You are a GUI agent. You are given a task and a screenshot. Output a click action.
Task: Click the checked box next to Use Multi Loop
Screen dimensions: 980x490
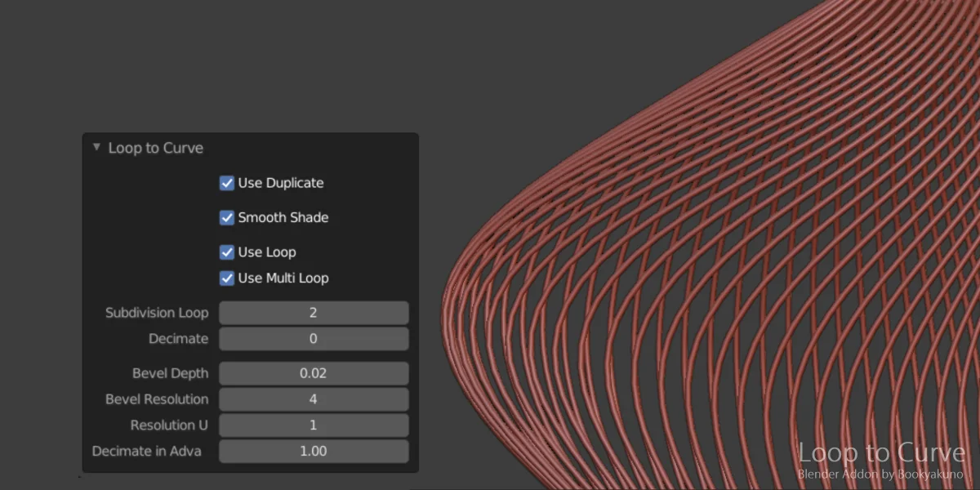tap(227, 278)
